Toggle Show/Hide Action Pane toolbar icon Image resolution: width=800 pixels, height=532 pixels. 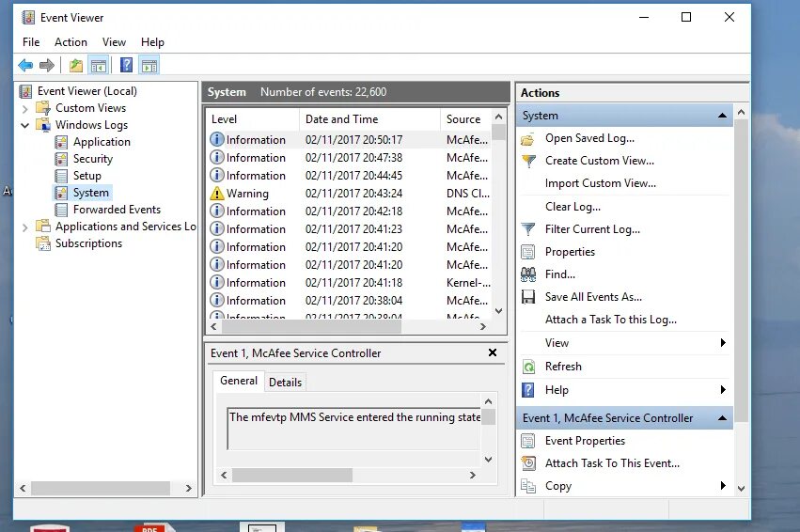(x=149, y=65)
